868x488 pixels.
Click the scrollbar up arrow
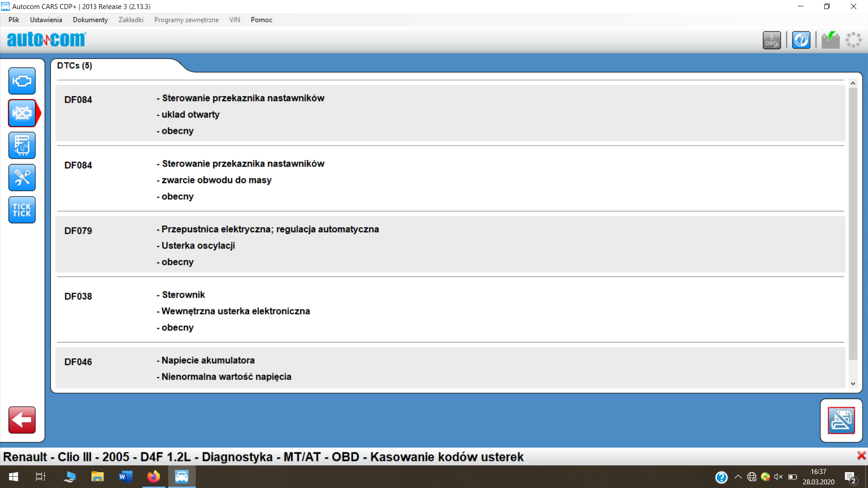(x=853, y=83)
